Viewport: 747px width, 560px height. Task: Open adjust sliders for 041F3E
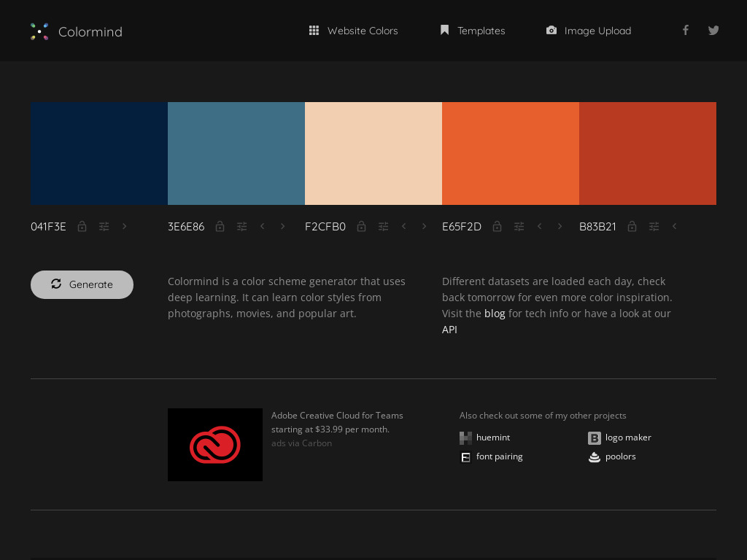point(104,227)
